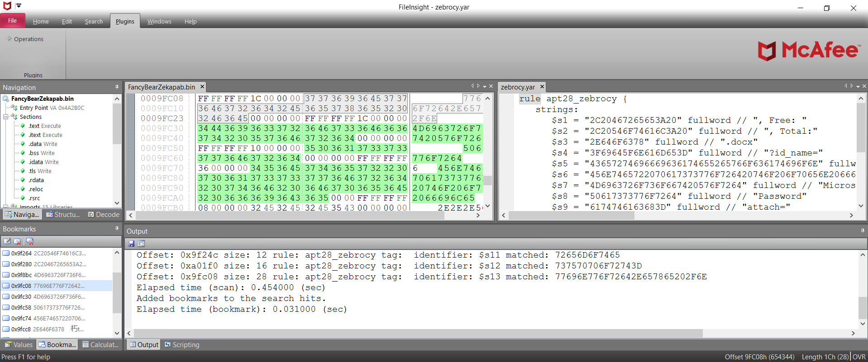Close the zebrocy.yar tab
This screenshot has width=868, height=362.
(542, 87)
